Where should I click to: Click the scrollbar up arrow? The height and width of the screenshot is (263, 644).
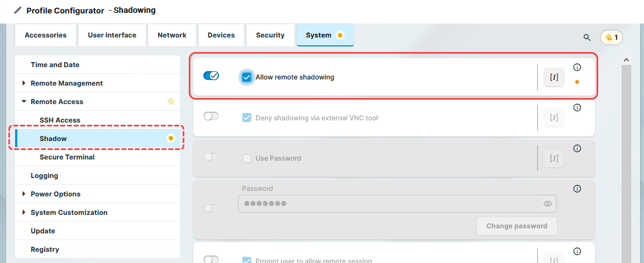point(626,60)
